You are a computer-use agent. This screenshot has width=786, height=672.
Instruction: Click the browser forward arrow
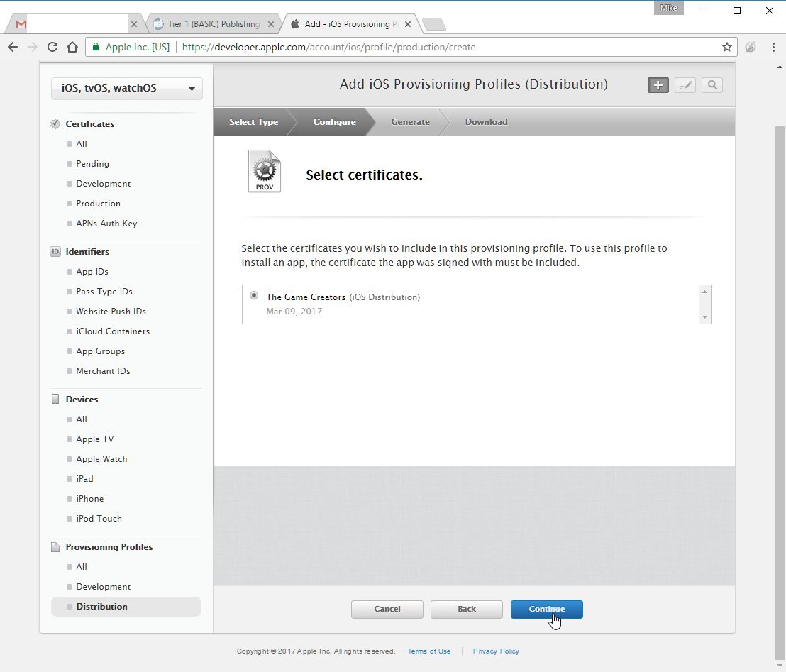[33, 47]
